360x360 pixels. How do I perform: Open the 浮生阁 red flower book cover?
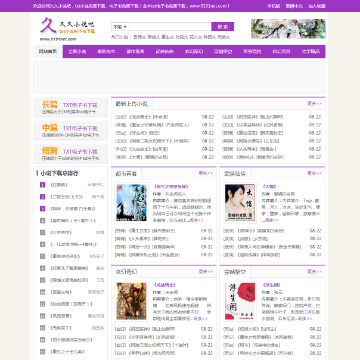[240, 301]
